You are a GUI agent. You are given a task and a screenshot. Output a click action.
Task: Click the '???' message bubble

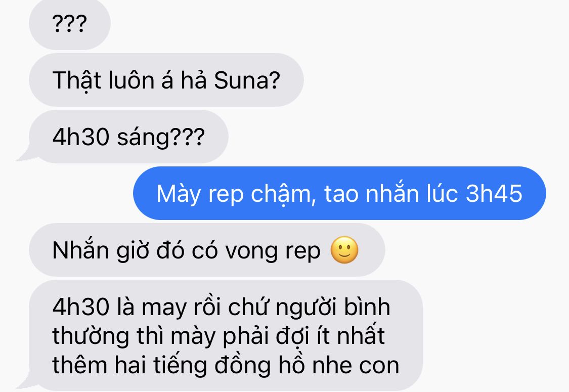pos(70,24)
